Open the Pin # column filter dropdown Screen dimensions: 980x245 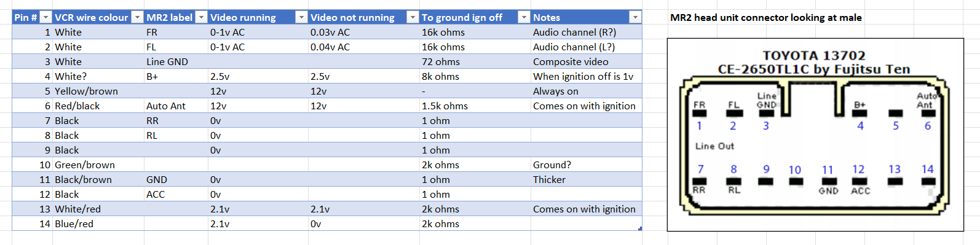(x=45, y=17)
